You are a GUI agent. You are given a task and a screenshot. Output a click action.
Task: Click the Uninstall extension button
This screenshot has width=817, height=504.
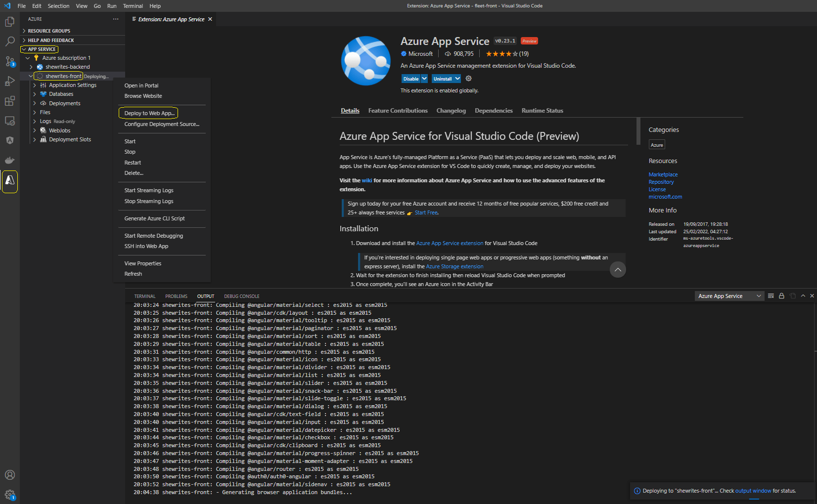click(443, 79)
